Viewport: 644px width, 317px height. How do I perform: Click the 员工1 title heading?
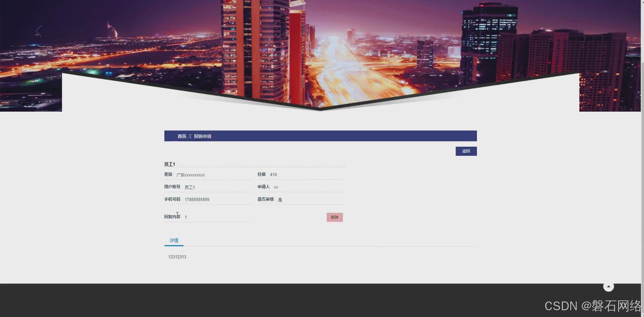[x=169, y=164]
